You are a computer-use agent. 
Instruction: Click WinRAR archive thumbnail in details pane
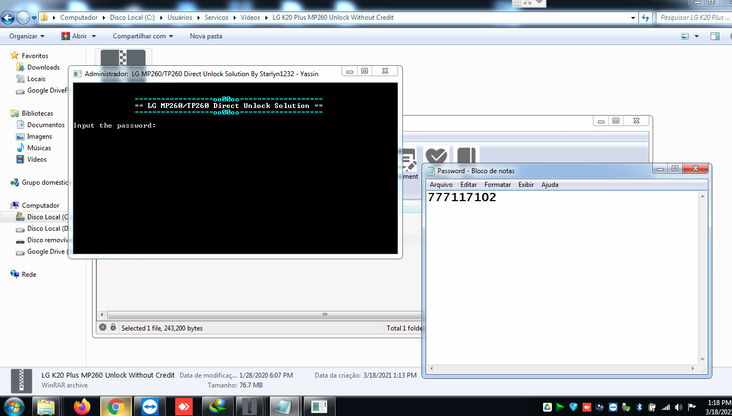click(x=21, y=381)
